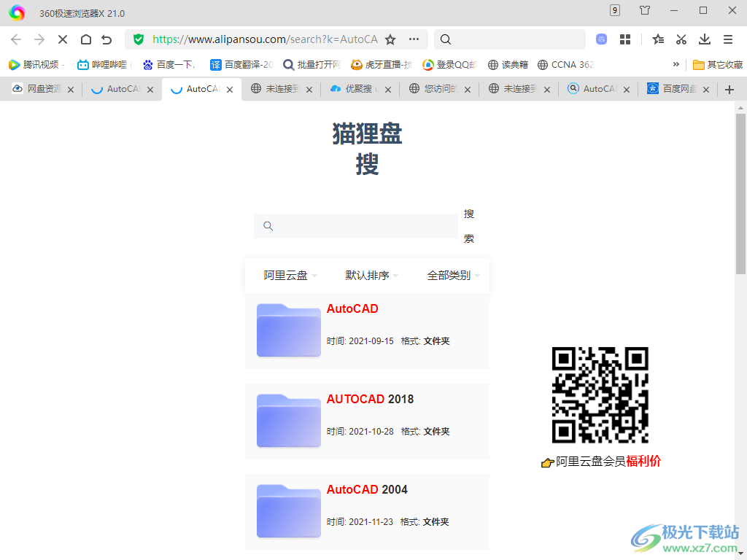Go to the home page icon
This screenshot has height=560, width=747.
(x=86, y=39)
